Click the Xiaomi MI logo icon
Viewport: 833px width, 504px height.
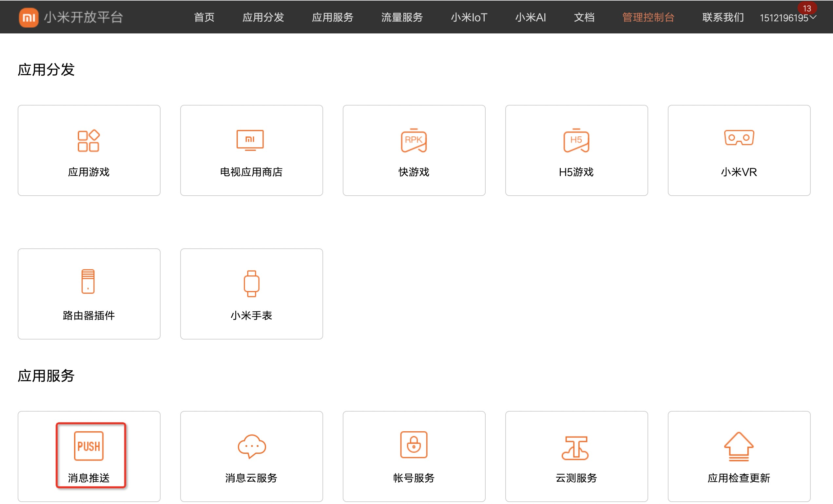point(29,17)
